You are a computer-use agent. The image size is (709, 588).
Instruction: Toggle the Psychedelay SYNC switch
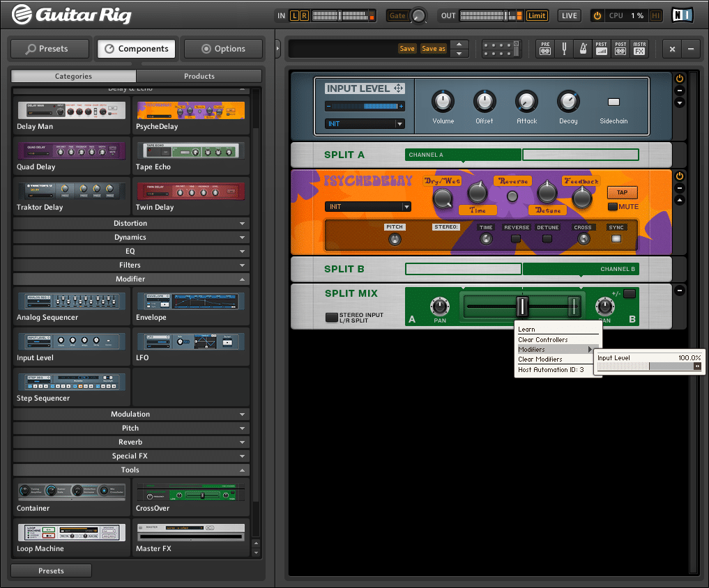click(x=616, y=238)
